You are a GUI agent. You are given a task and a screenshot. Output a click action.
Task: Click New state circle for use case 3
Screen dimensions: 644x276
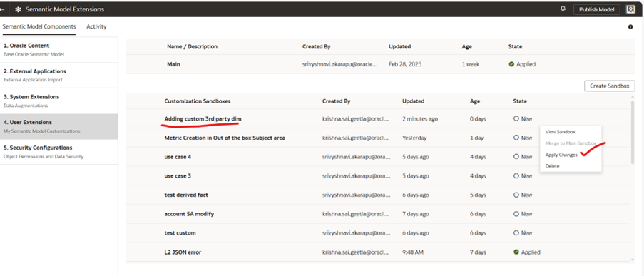(x=516, y=175)
